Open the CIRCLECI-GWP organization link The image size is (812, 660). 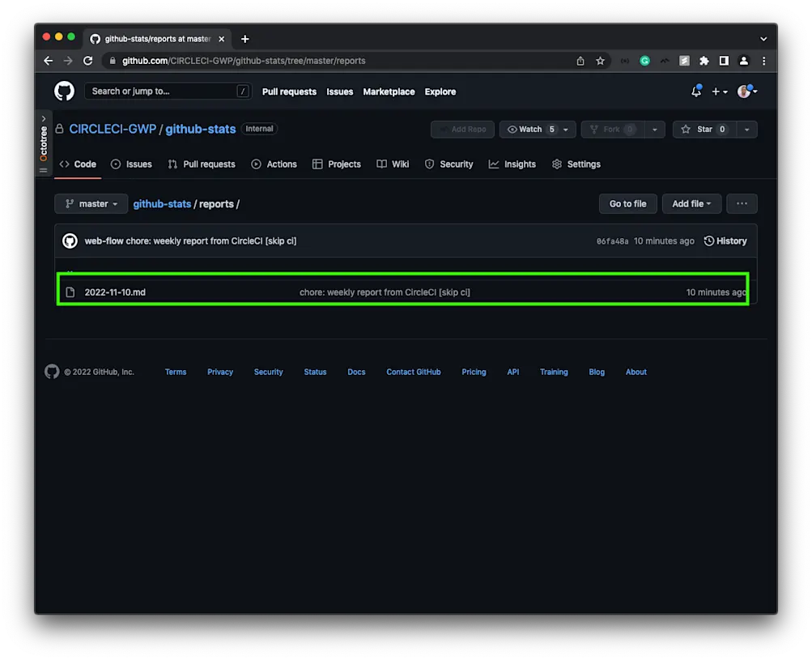113,129
